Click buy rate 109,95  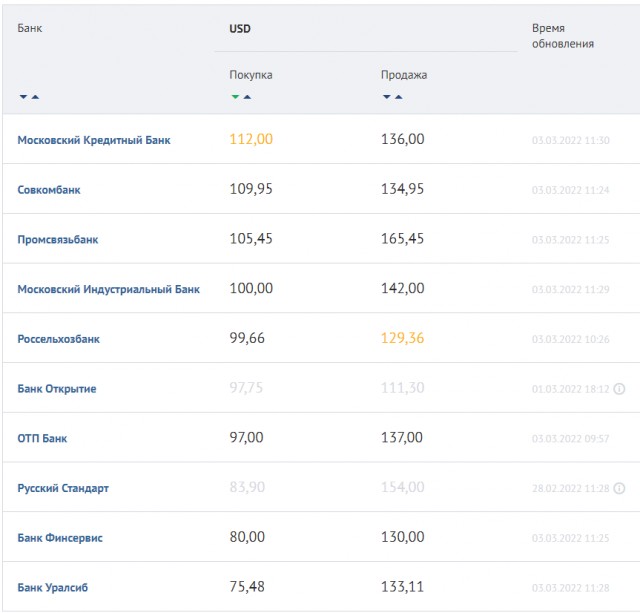(251, 189)
